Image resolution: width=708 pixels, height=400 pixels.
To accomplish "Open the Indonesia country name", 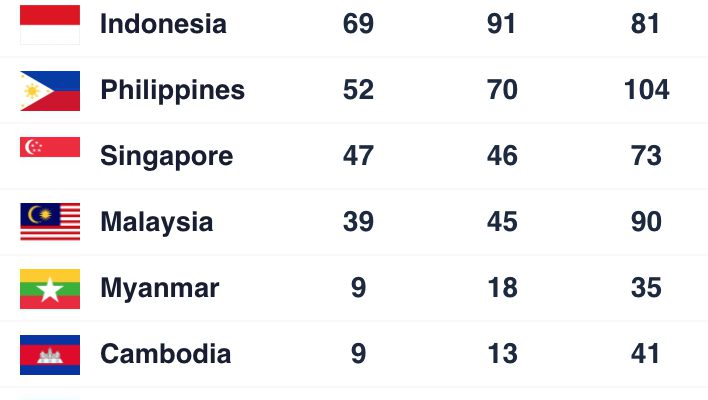I will pos(163,23).
